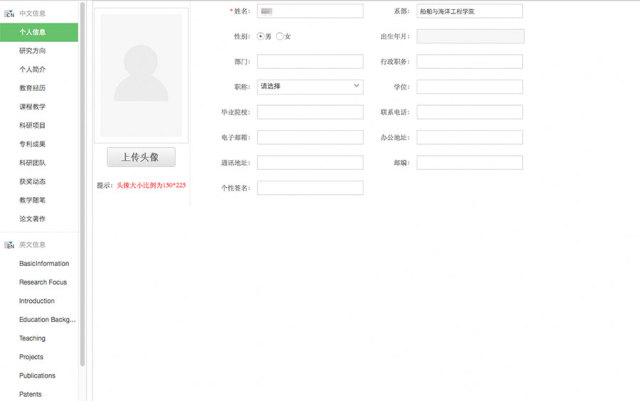640x401 pixels.
Task: Open Publications in the sidebar
Action: [37, 375]
